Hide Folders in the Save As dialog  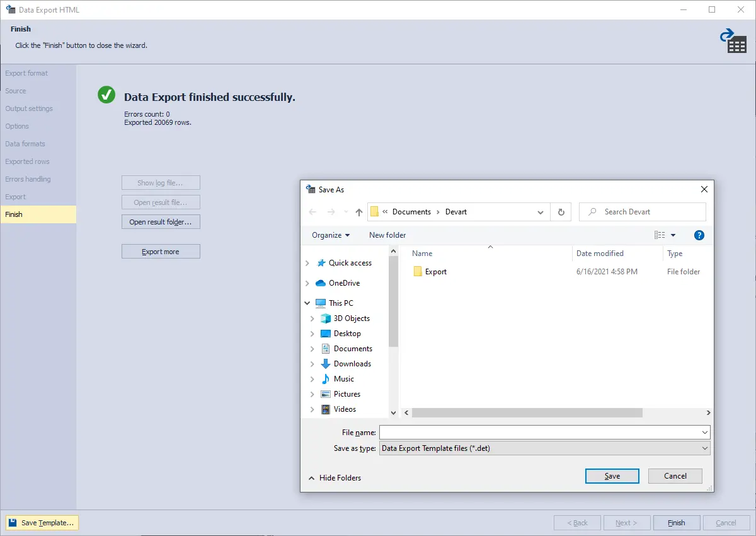click(x=335, y=477)
